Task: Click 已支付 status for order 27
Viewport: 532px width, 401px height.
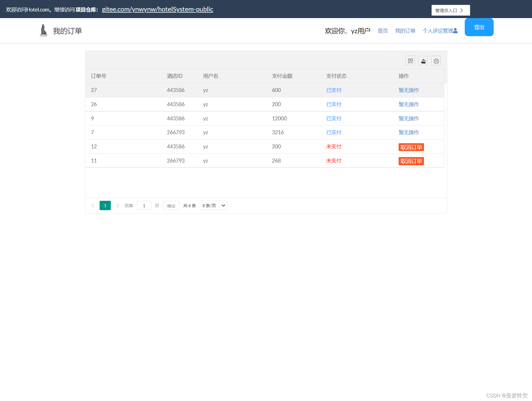Action: coord(334,90)
